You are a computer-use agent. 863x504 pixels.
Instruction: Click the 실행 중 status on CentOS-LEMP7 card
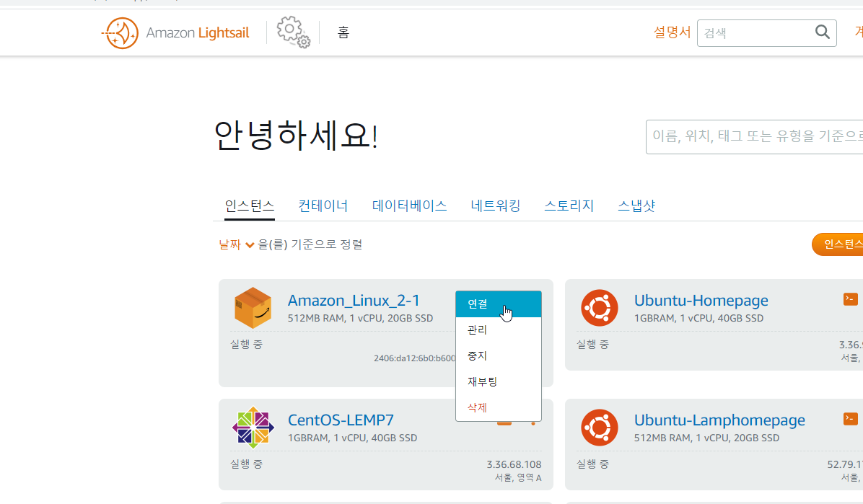click(x=246, y=464)
